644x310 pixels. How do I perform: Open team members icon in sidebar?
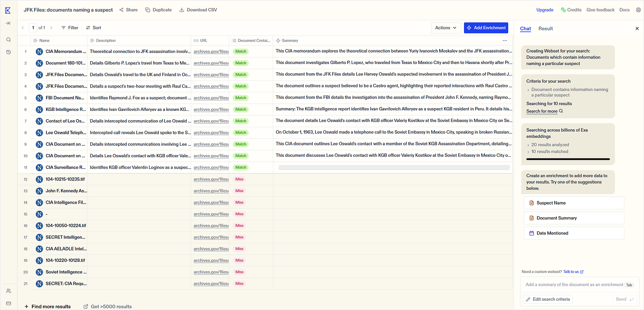pos(8,291)
